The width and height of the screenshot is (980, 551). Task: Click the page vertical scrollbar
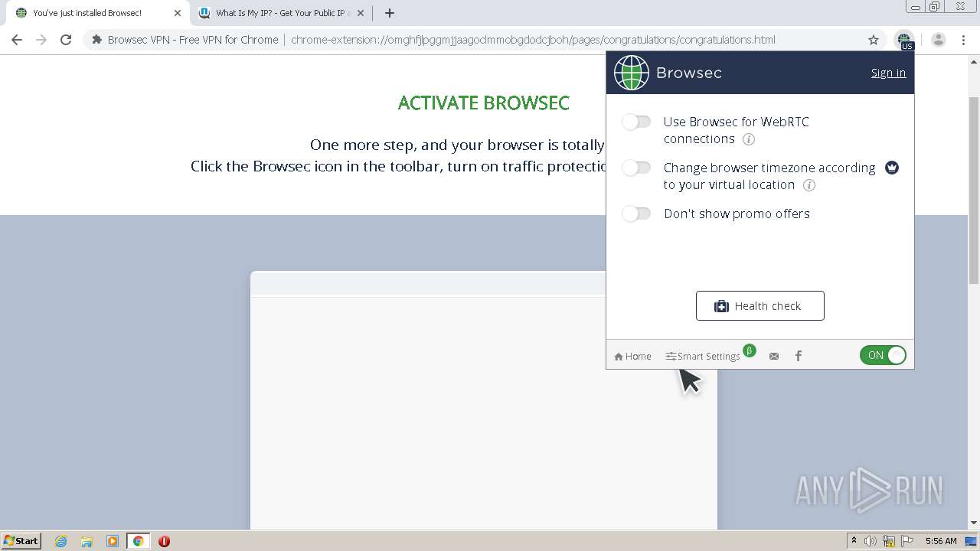[974, 191]
